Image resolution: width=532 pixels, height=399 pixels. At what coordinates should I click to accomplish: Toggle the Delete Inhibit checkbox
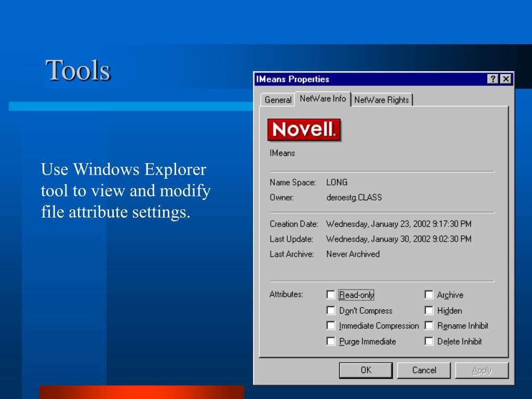[429, 341]
